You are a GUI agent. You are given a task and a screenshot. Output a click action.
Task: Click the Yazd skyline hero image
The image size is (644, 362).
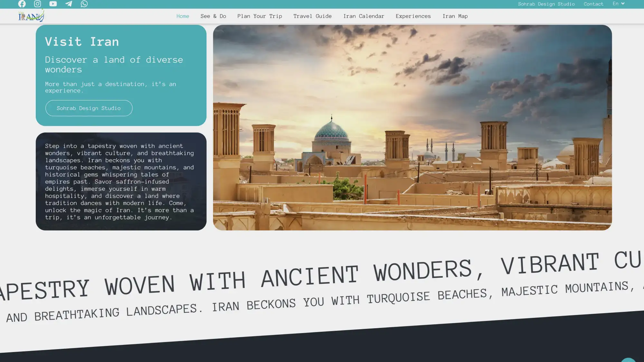pyautogui.click(x=412, y=127)
